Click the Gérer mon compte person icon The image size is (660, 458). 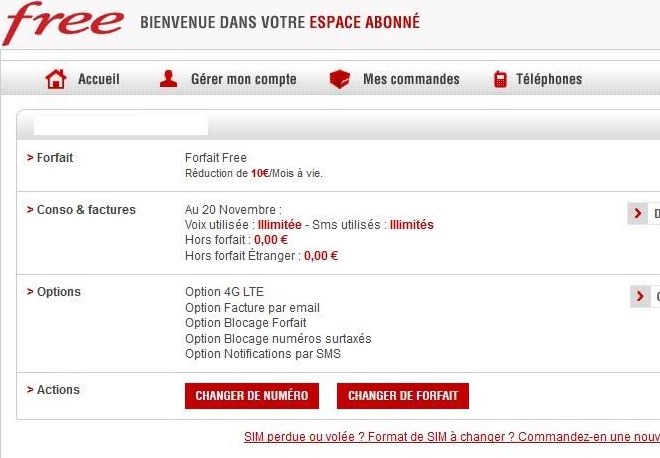pos(169,79)
